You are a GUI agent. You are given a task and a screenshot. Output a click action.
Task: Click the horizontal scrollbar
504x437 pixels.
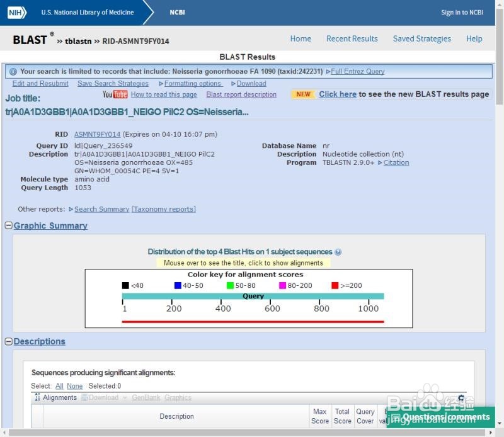point(247,433)
